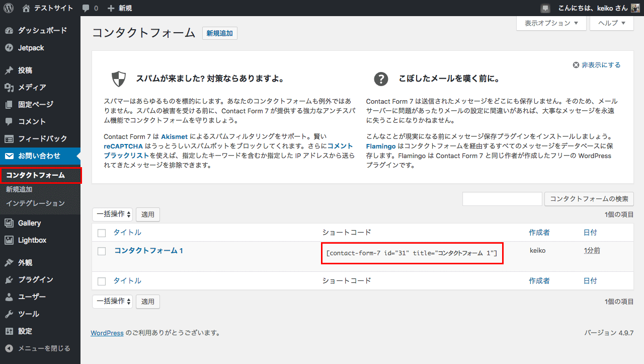
Task: Click the ツール wrench icon
Action: 9,314
